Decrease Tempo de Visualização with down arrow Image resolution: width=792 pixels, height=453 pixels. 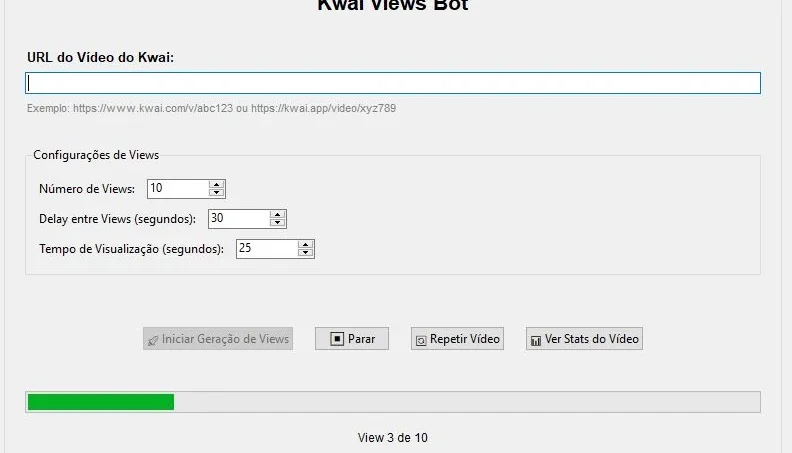pos(306,253)
